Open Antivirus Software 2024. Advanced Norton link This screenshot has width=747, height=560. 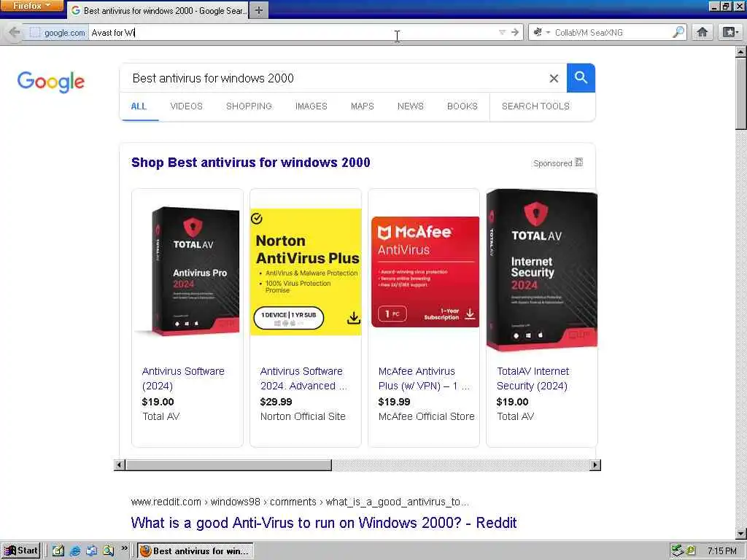pyautogui.click(x=303, y=378)
